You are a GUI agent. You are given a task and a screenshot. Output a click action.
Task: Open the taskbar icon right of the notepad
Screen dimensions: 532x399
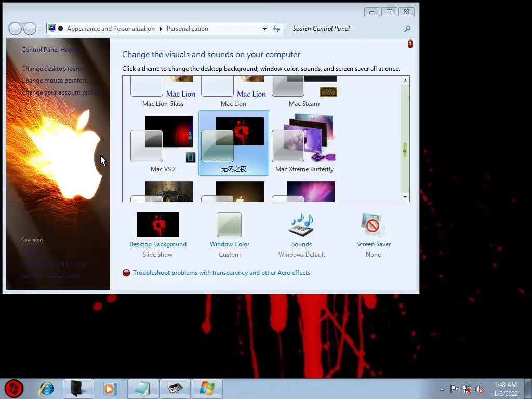click(x=175, y=389)
